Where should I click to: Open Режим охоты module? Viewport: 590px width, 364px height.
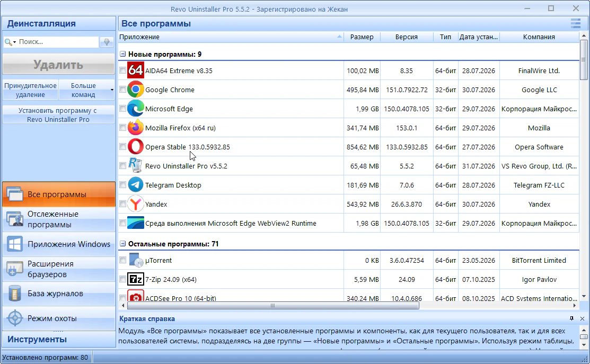(59, 318)
